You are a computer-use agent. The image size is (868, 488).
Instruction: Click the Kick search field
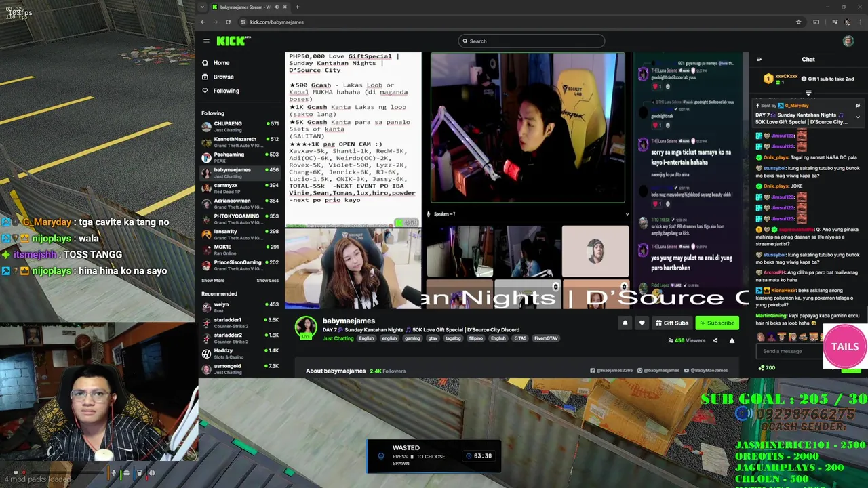click(531, 41)
